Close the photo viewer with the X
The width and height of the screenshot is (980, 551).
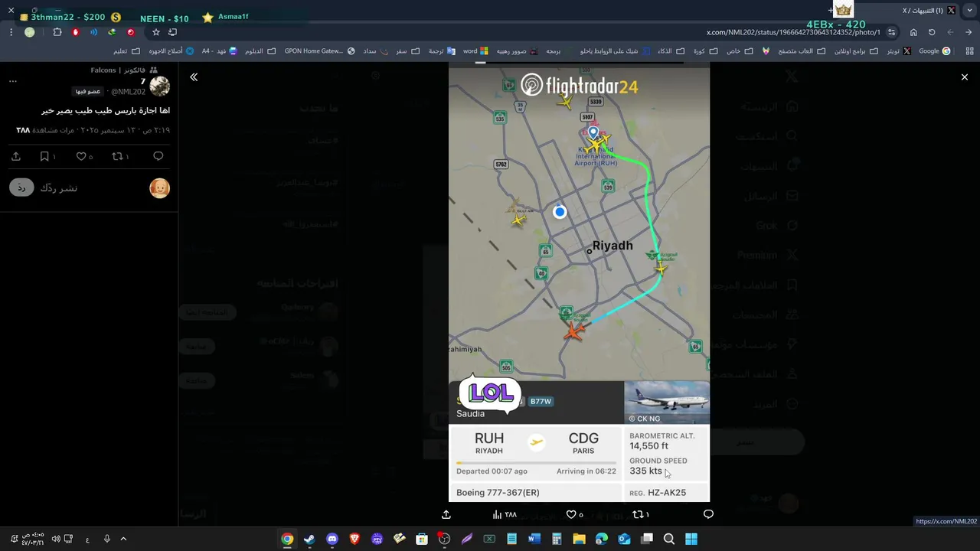[x=965, y=77]
